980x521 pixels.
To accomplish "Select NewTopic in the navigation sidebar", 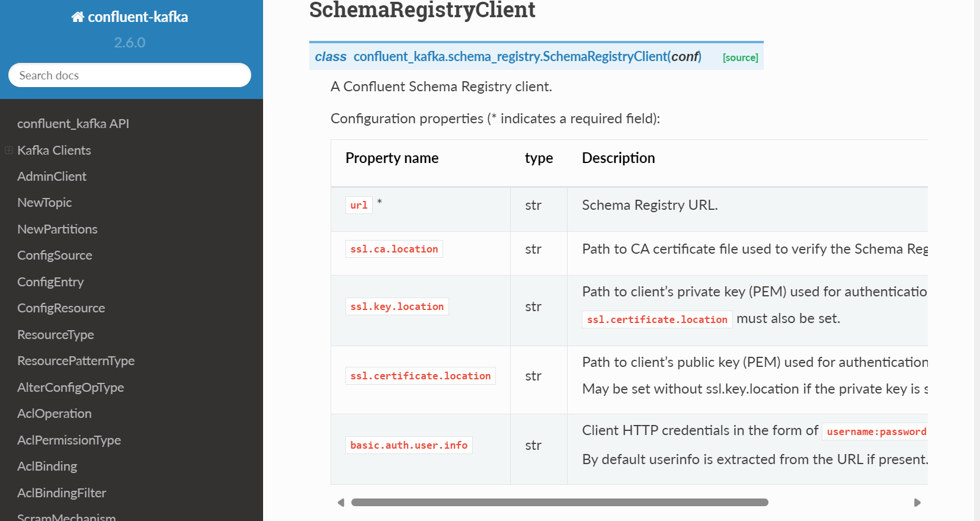I will pos(44,203).
